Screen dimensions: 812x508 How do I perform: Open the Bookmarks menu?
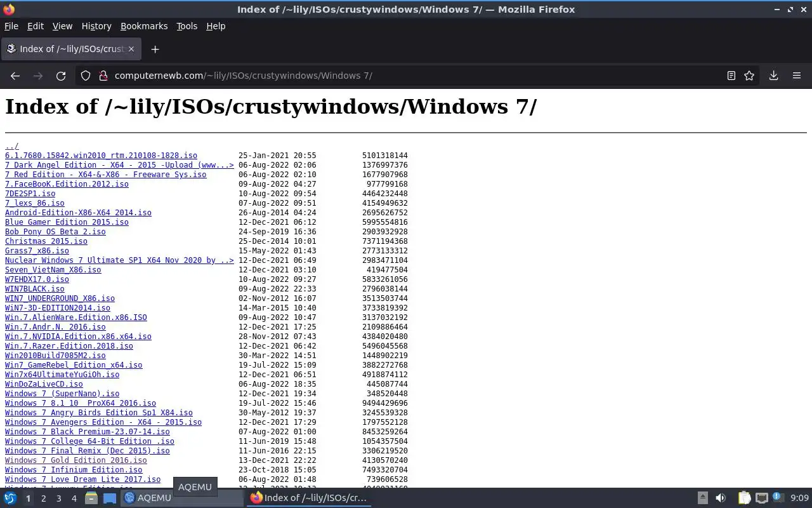coord(144,26)
